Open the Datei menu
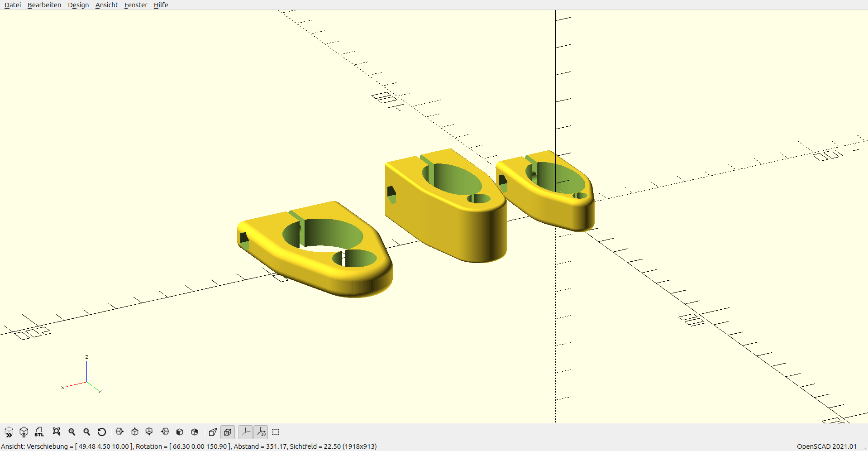Screen dimensions: 868x451 click(x=13, y=5)
